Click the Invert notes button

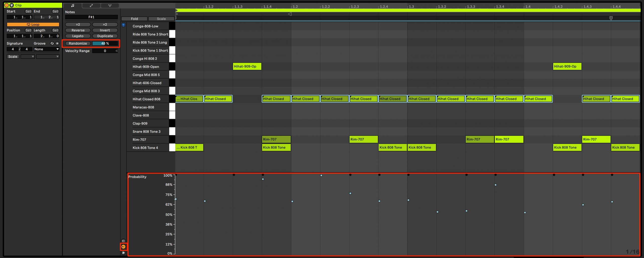click(105, 30)
